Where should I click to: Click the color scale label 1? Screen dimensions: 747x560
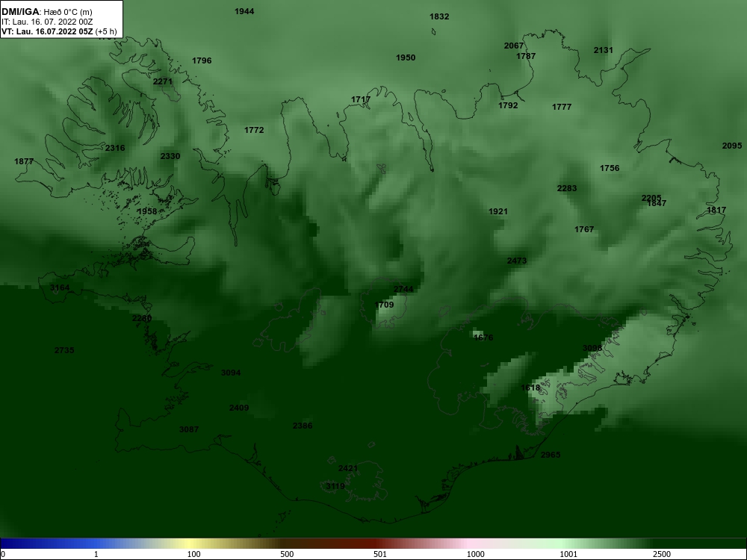96,554
